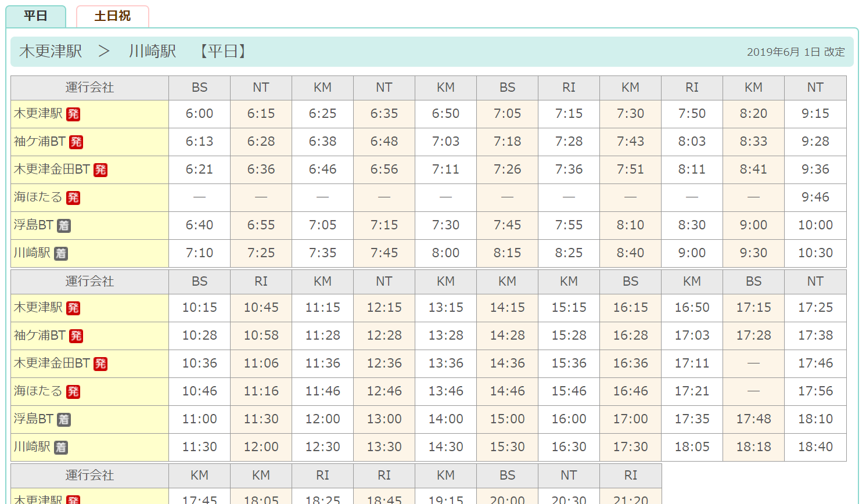Switch to the 土日祝 weekend and holiday tab
The image size is (866, 504).
[x=113, y=16]
